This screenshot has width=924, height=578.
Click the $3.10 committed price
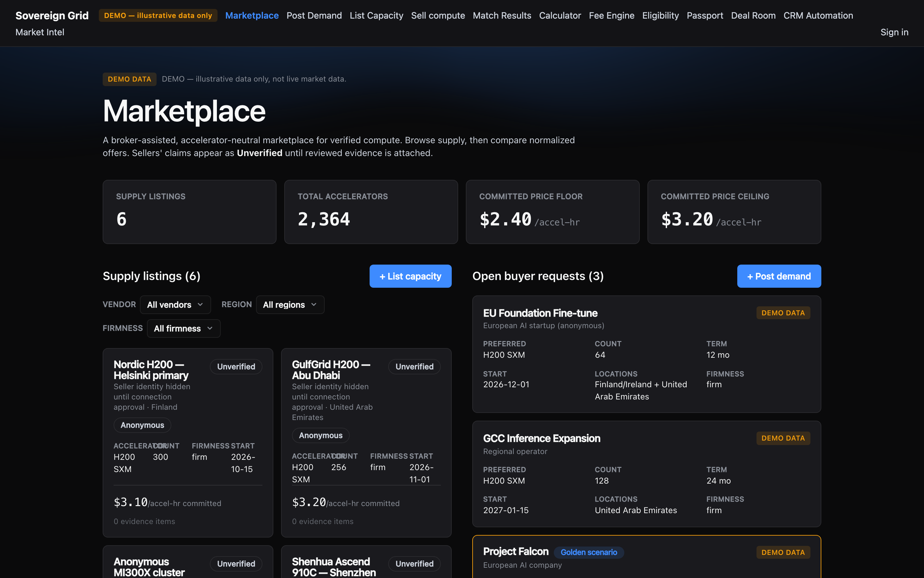tap(131, 502)
